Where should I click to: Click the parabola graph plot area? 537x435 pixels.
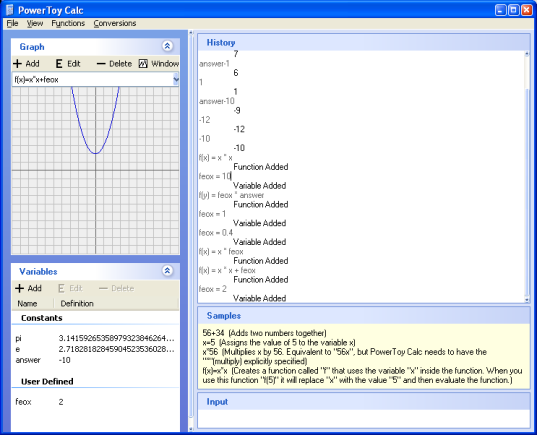[x=96, y=170]
